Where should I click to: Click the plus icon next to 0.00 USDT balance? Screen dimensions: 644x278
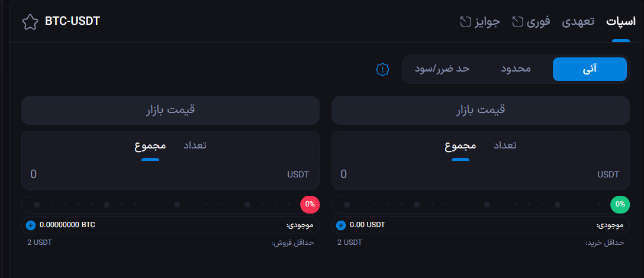click(x=340, y=225)
